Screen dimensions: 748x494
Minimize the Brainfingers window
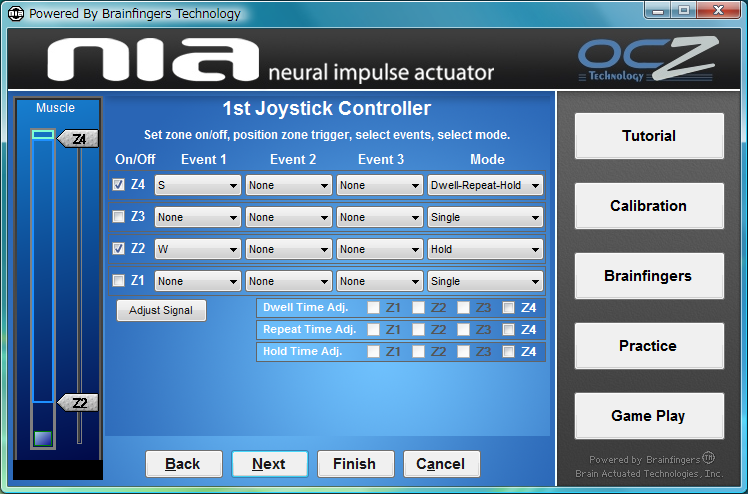(658, 10)
